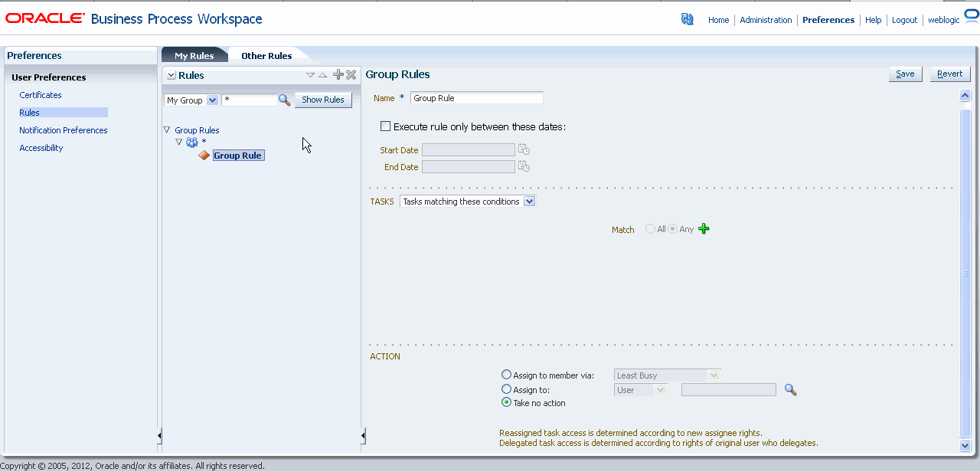Collapse the Preferences side panel splitter arrow
This screenshot has width=980, height=472.
click(159, 436)
